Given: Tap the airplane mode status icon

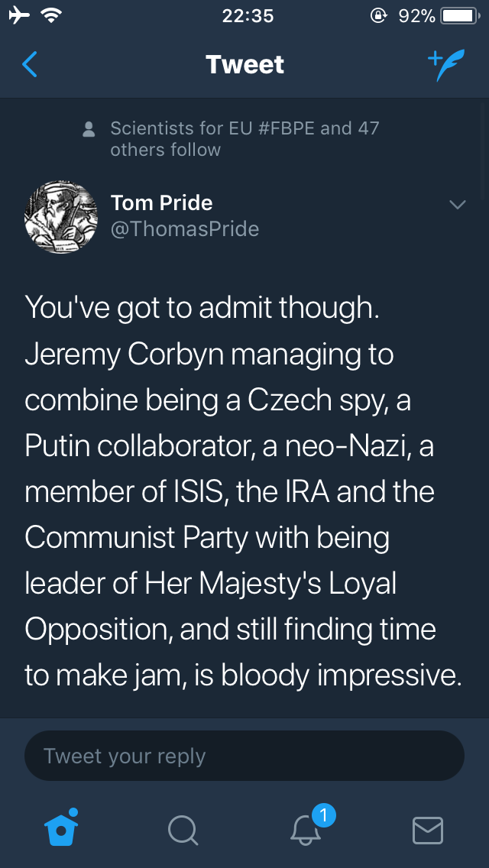Looking at the screenshot, I should 20,15.
